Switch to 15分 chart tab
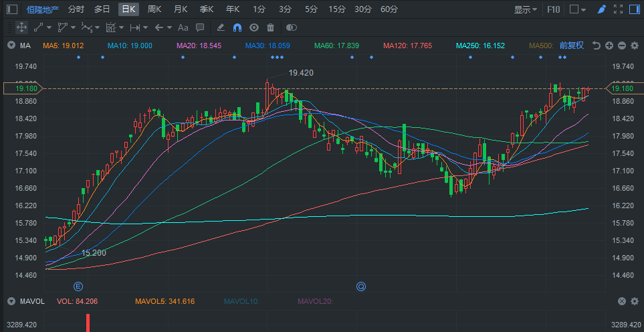Viewport: 644px width, 332px height. coord(337,9)
